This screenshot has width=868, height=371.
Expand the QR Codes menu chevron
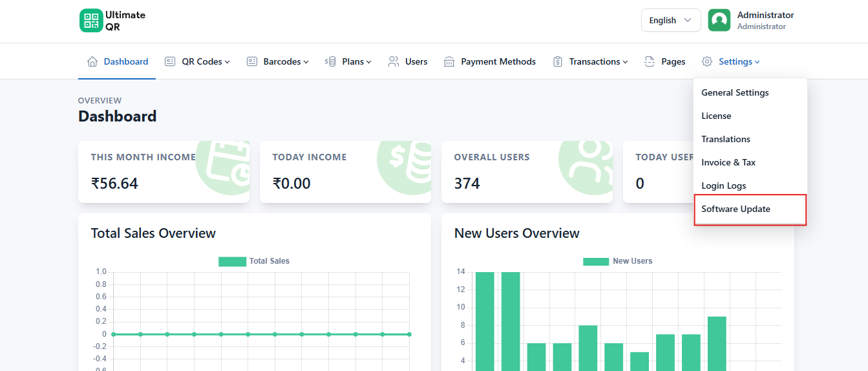[228, 62]
